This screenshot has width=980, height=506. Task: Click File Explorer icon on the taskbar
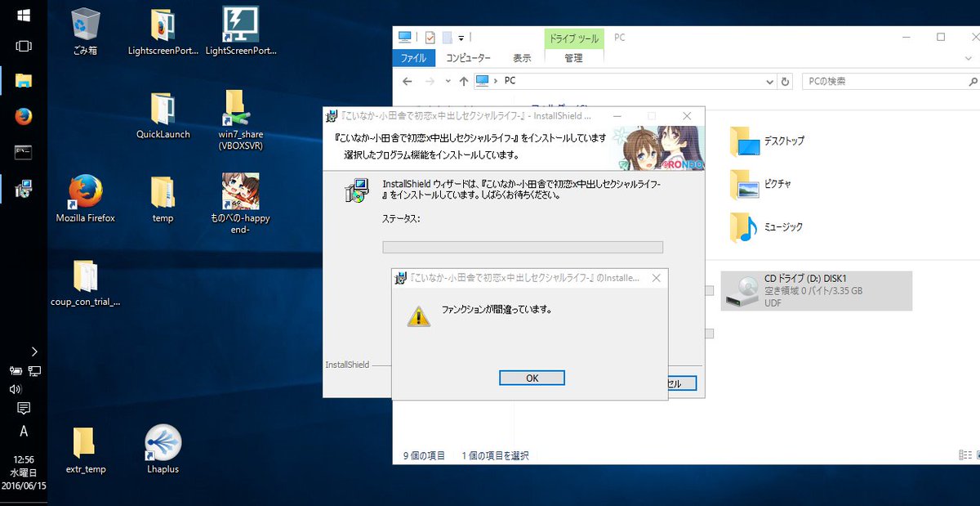[24, 80]
